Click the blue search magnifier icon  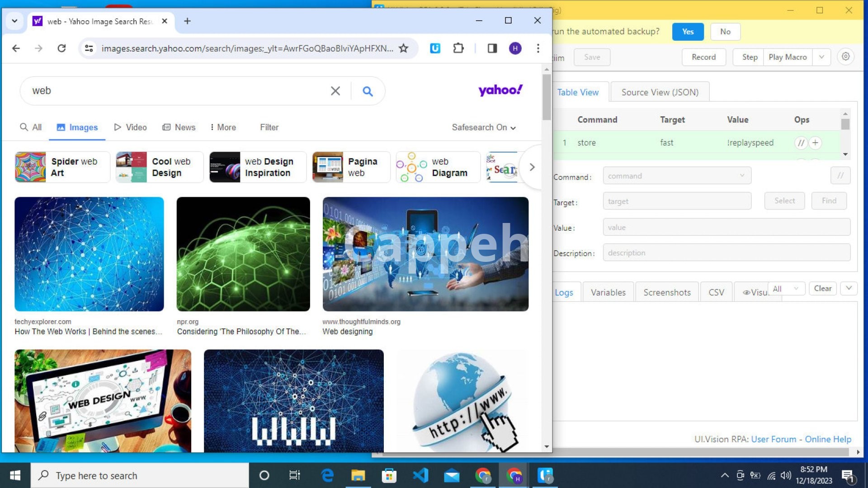tap(368, 91)
